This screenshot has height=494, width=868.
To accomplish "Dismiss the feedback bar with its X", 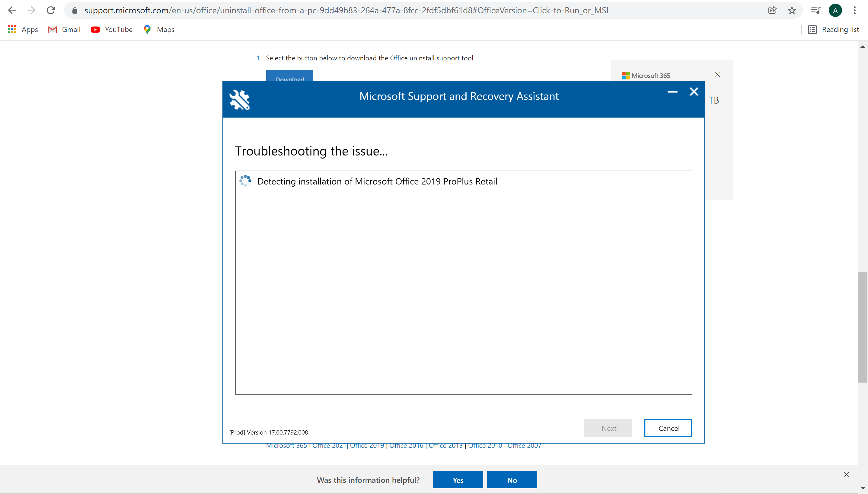I will click(x=846, y=474).
